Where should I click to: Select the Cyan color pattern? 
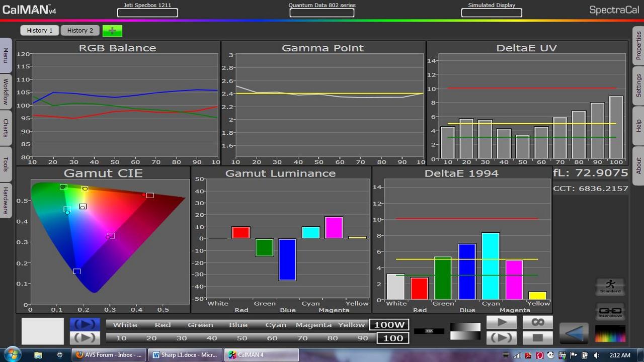click(x=276, y=325)
